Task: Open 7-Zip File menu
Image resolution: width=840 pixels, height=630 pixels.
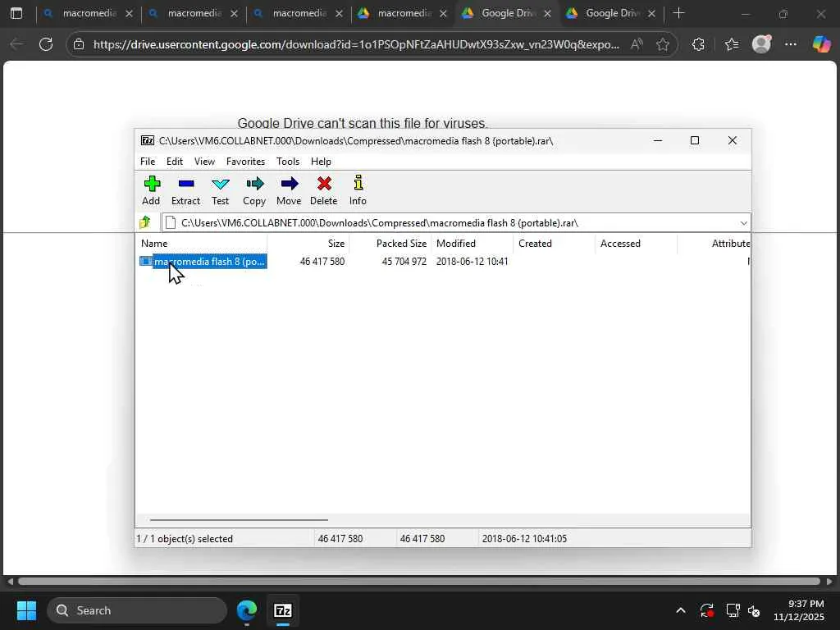Action: click(148, 162)
